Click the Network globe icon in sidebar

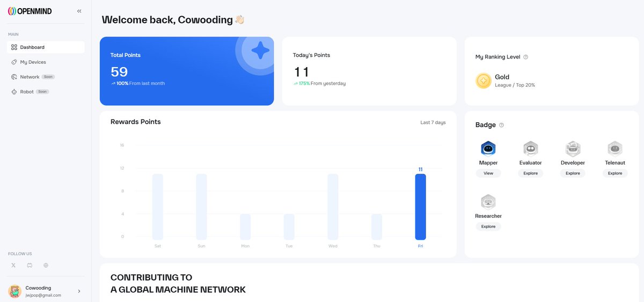[14, 77]
